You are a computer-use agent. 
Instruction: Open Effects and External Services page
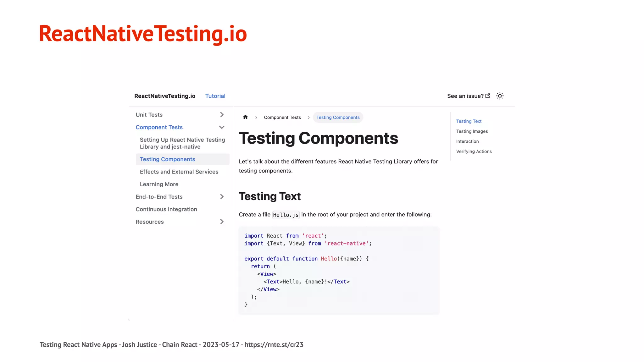179,172
